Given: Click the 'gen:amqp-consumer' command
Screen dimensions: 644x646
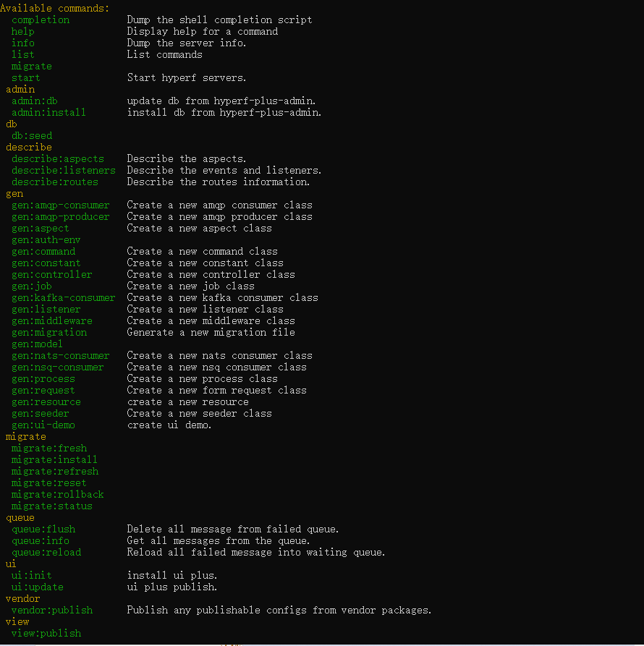Looking at the screenshot, I should point(61,205).
